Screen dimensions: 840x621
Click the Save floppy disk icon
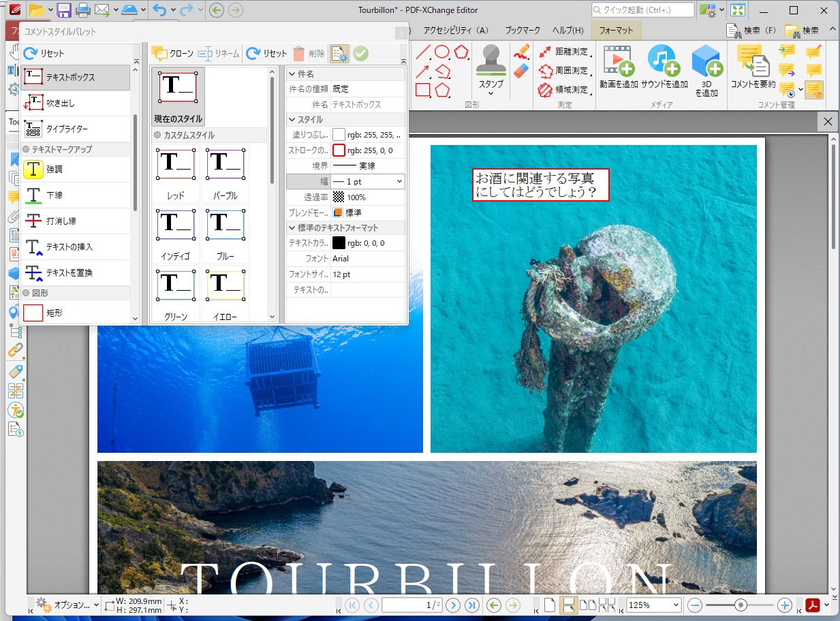tap(64, 10)
